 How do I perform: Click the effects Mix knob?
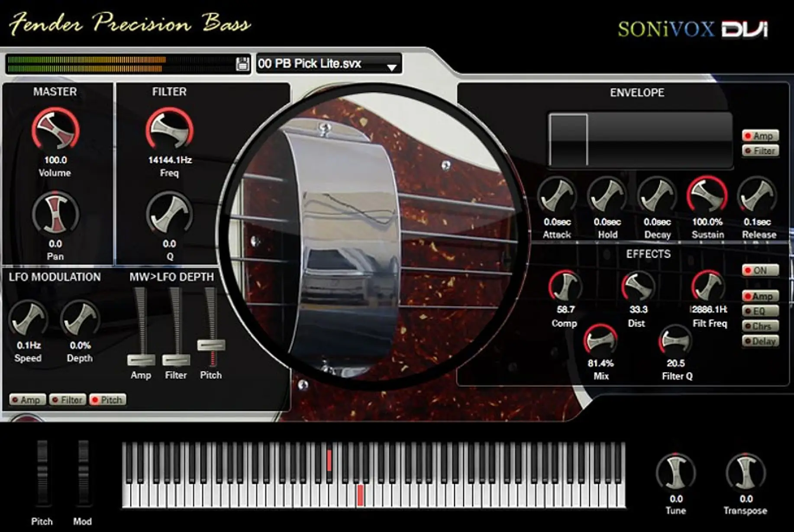(601, 340)
